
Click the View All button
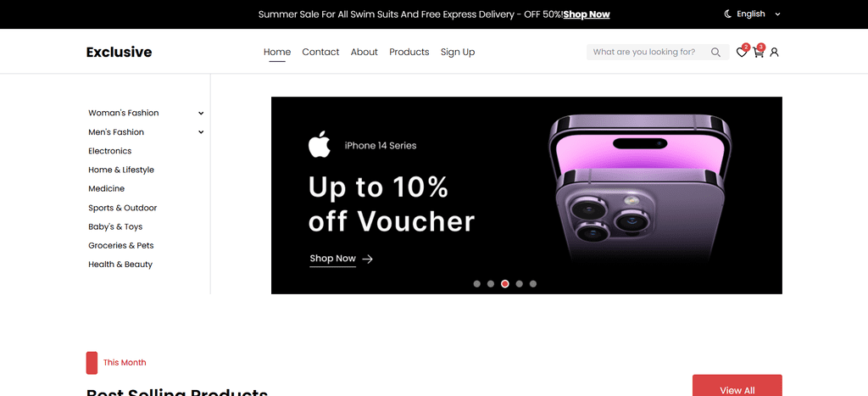click(x=737, y=387)
